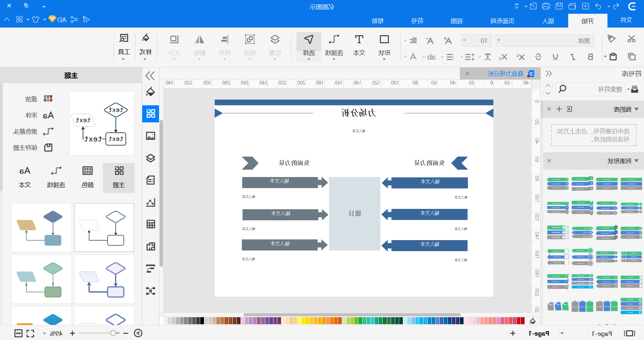This screenshot has width=644, height=340.
Task: Click the Save disk icon in title bar
Action: pyautogui.click(x=559, y=6)
